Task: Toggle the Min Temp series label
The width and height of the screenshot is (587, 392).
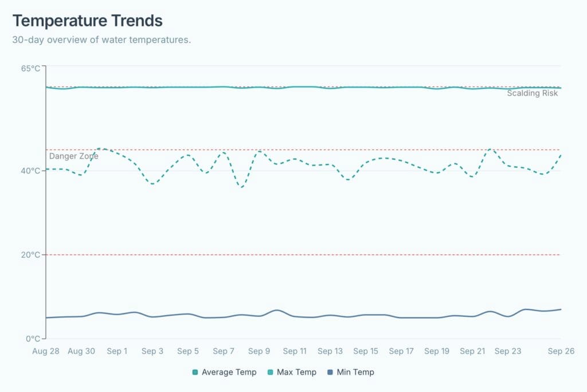Action: point(355,373)
